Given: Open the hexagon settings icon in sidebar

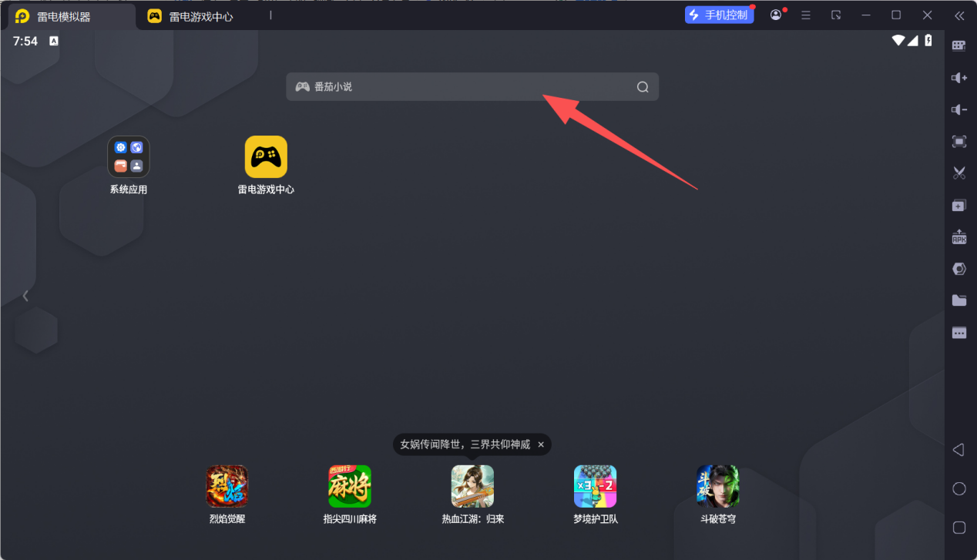Looking at the screenshot, I should (x=959, y=269).
